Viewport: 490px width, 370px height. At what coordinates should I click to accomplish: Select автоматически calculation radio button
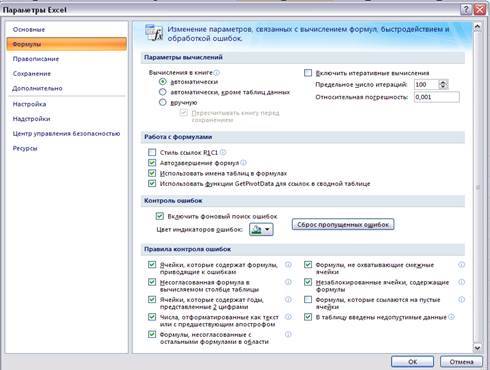pos(163,82)
